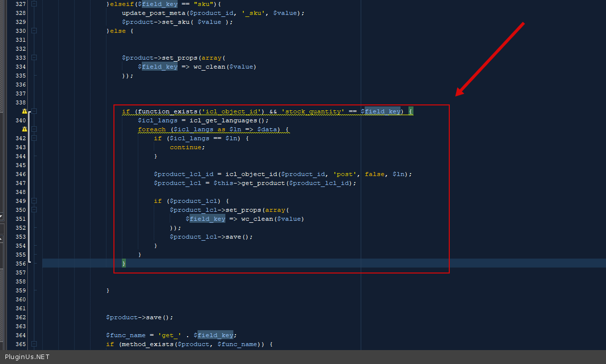606x364 pixels.
Task: Click the warning icon beside the function_exists line
Action: click(x=24, y=111)
